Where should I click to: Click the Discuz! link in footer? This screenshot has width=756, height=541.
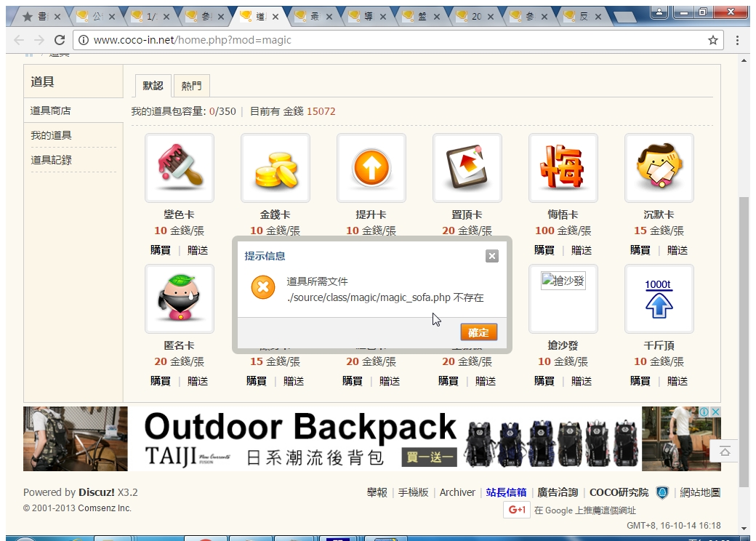97,492
